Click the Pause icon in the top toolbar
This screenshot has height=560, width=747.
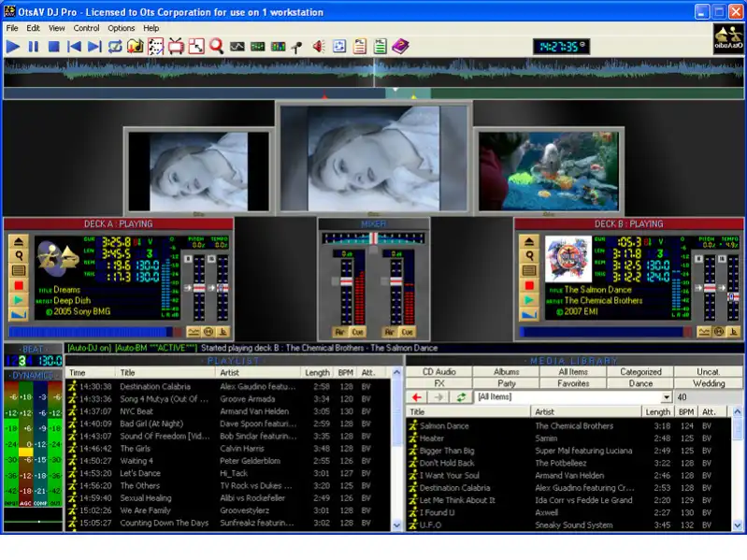tap(33, 46)
